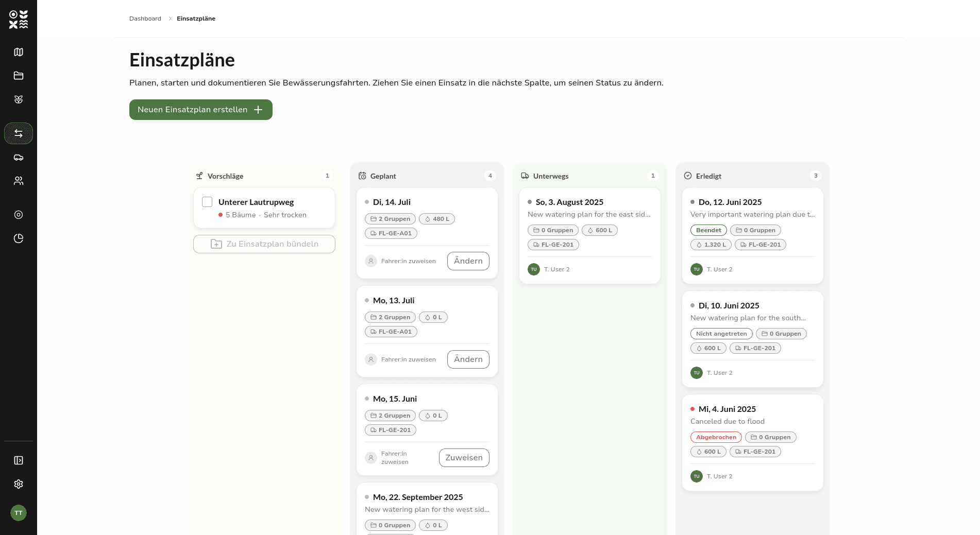Check the Unterer Lautrupweg suggestion checkbox
The width and height of the screenshot is (980, 535).
(x=207, y=202)
